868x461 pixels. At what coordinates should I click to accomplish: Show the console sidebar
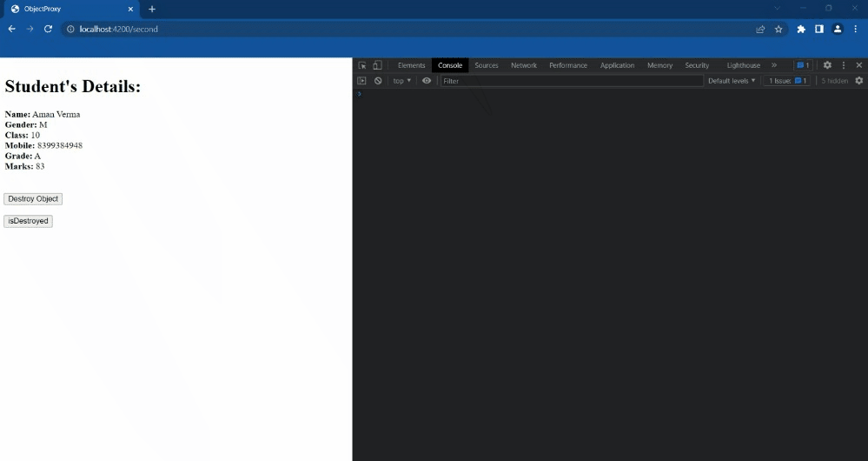coord(362,81)
